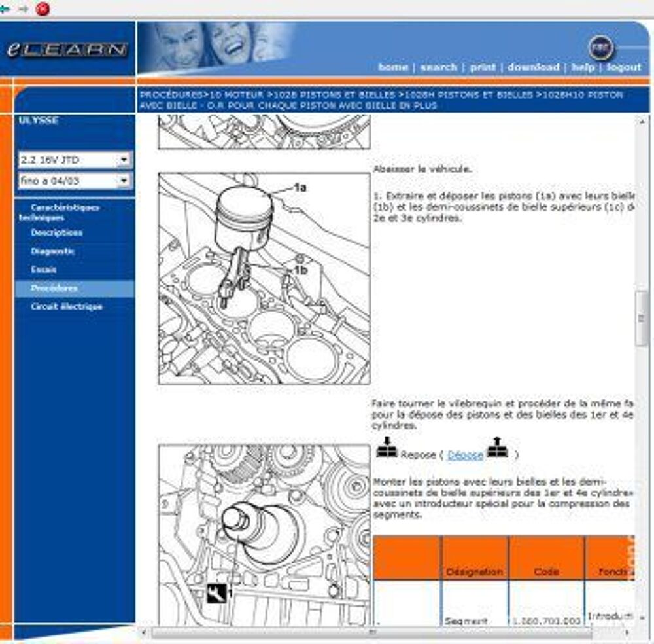Viewport: 654px width, 644px height.
Task: Click the back arrow icon
Action: [5, 9]
